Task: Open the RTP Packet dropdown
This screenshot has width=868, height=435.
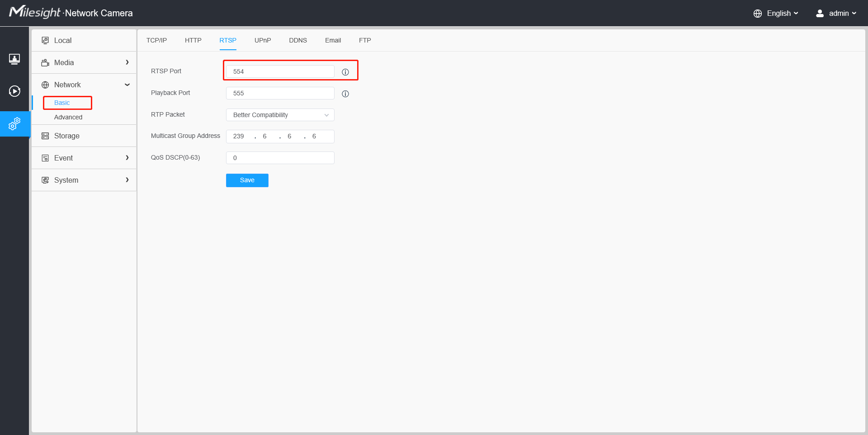Action: 280,115
